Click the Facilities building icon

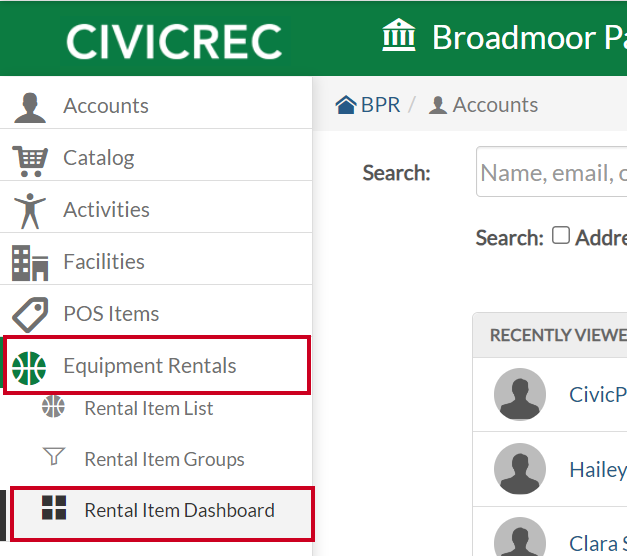coord(30,263)
